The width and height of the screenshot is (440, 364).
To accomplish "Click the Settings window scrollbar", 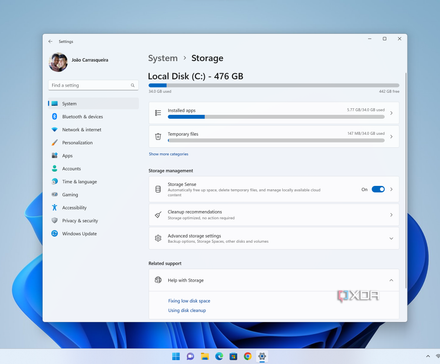I will [405, 180].
